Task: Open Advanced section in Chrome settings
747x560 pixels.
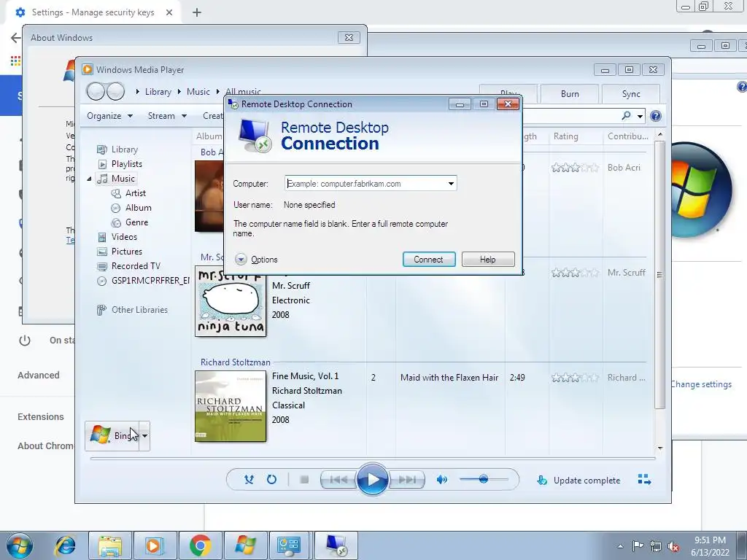Action: (x=39, y=376)
